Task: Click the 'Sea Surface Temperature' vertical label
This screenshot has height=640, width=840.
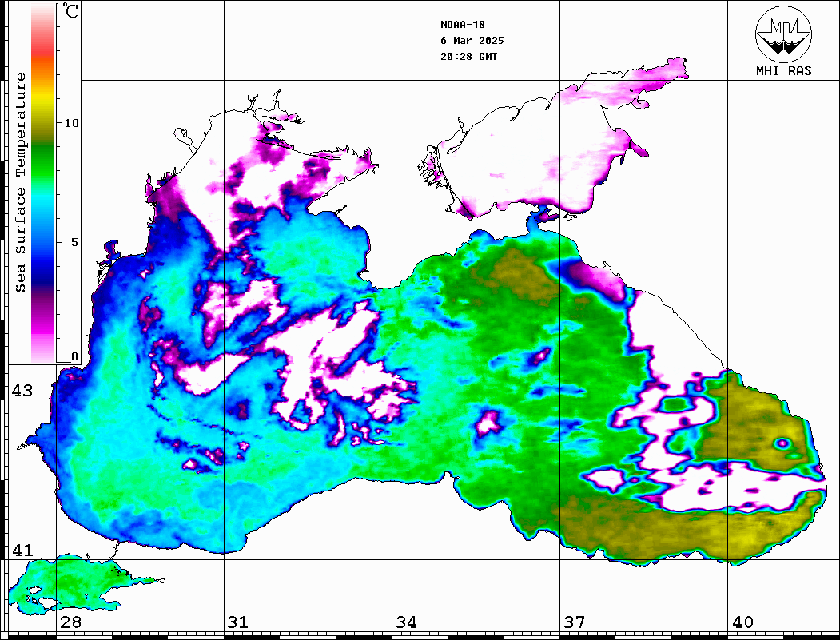Action: [x=20, y=183]
